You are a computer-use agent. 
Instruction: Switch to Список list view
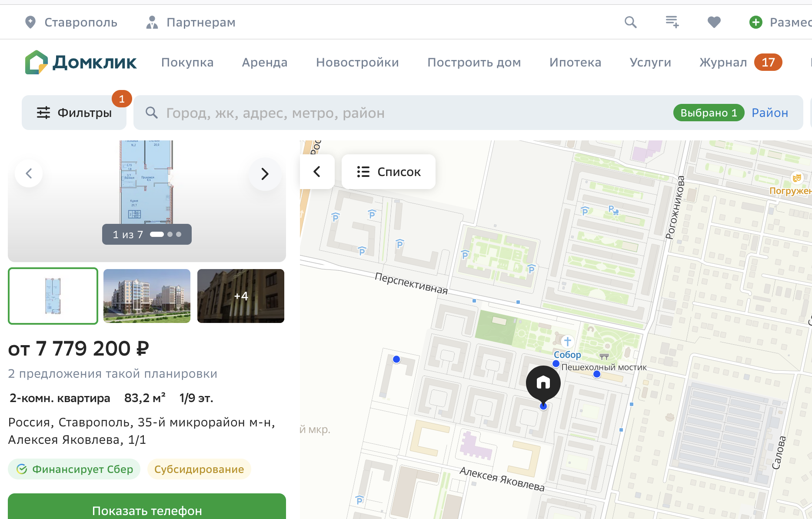click(x=389, y=172)
